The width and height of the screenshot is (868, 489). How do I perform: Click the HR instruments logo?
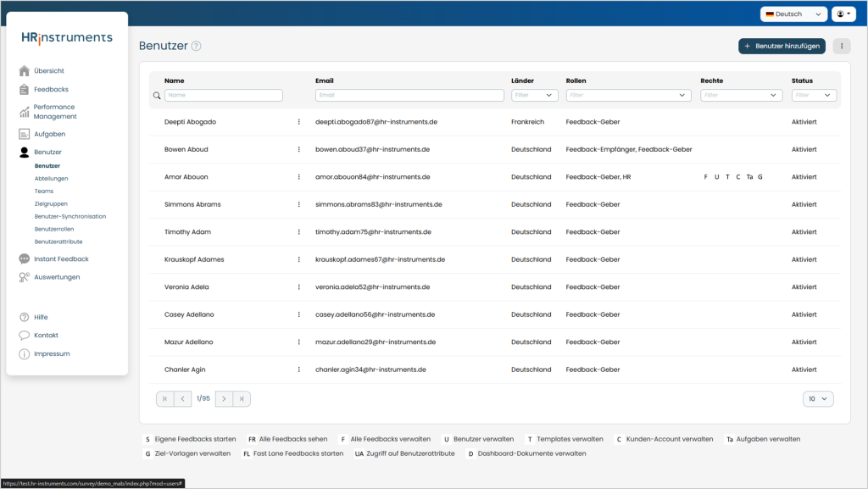coord(67,37)
